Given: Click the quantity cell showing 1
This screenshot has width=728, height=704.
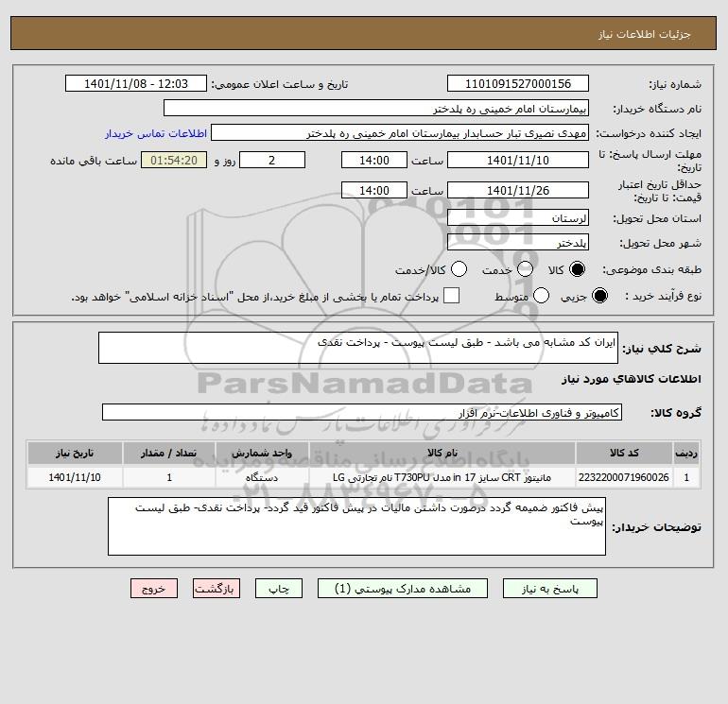Looking at the screenshot, I should 169,477.
